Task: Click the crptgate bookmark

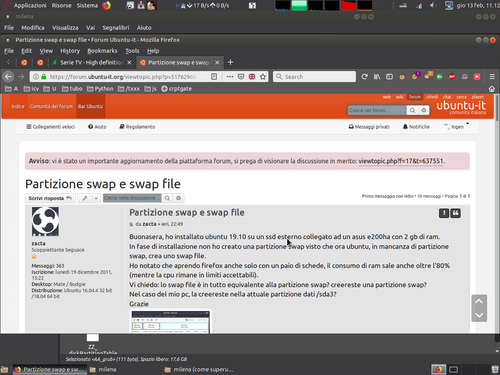Action: coord(176,89)
